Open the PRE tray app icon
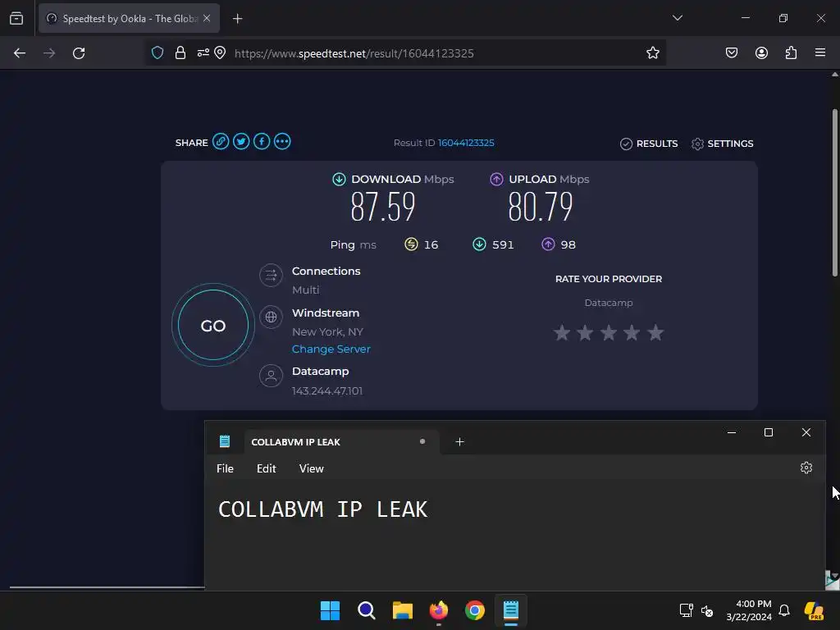 point(815,610)
